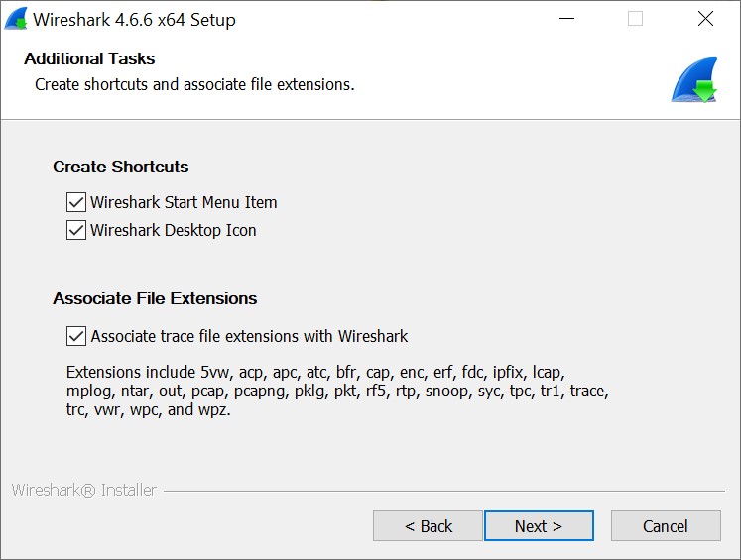Uncheck the Wireshark Start Menu Item checkbox
741x560 pixels.
click(x=76, y=202)
